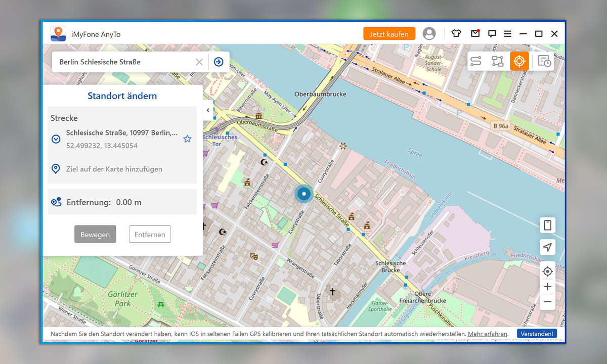Open the feedback chat bubble icon
The width and height of the screenshot is (607, 364).
(492, 34)
